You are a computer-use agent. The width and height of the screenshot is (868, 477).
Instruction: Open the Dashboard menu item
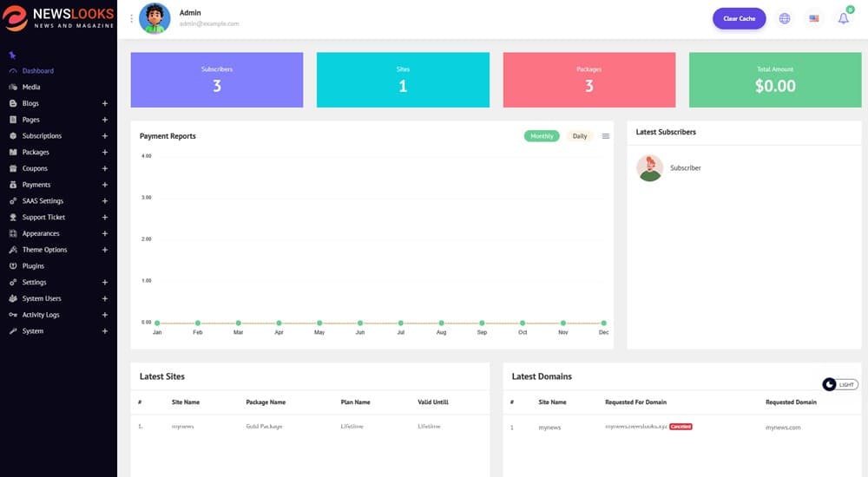[37, 71]
